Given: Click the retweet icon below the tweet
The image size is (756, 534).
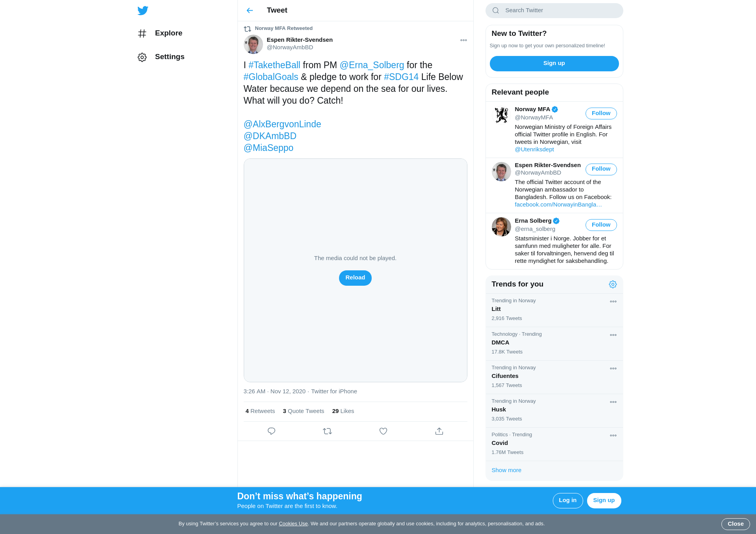Looking at the screenshot, I should pos(327,431).
